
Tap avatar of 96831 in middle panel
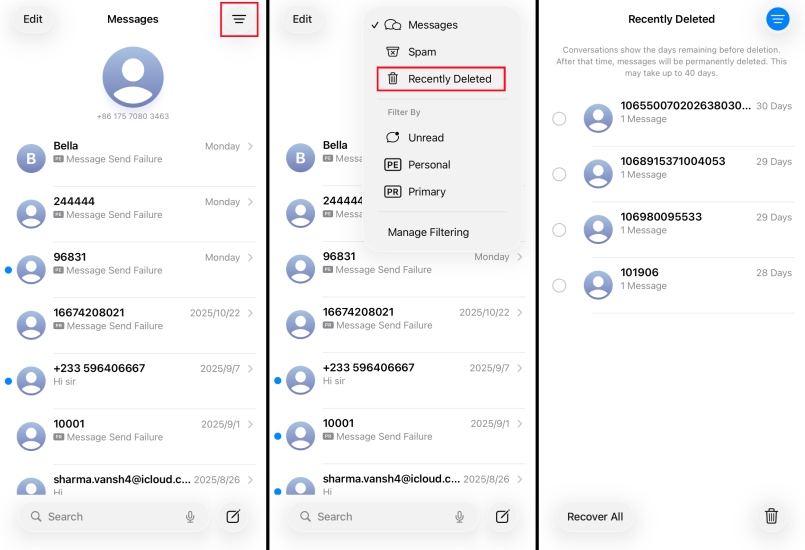point(300,269)
